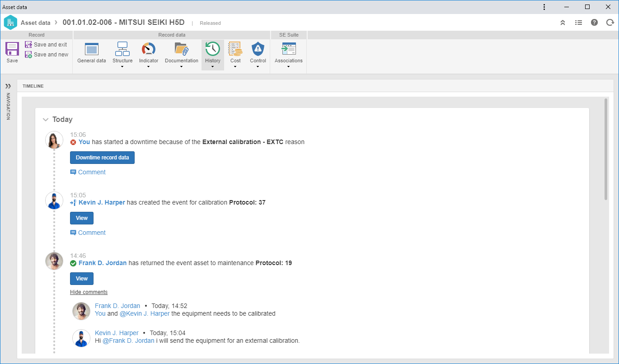619x364 pixels.
Task: Click Kevin J. Harper's comment avatar
Action: pos(81,338)
